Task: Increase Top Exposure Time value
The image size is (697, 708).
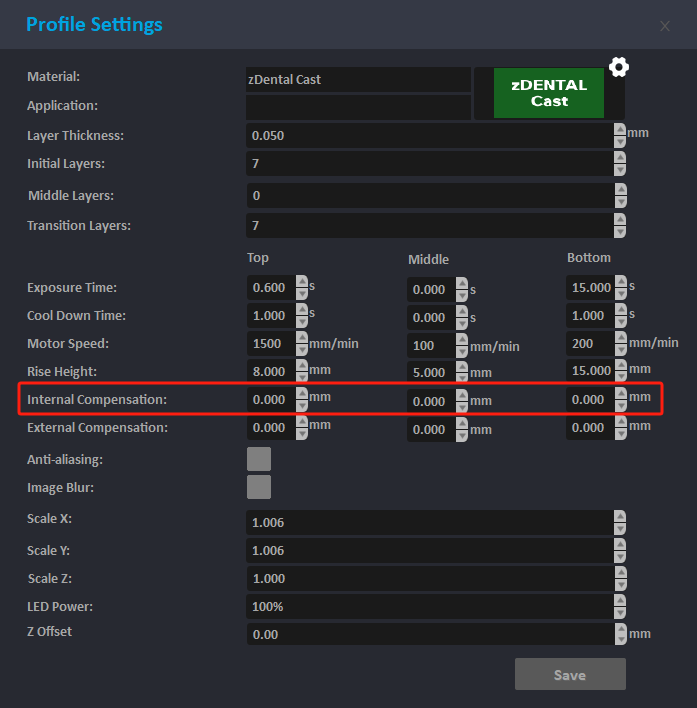Action: point(301,282)
